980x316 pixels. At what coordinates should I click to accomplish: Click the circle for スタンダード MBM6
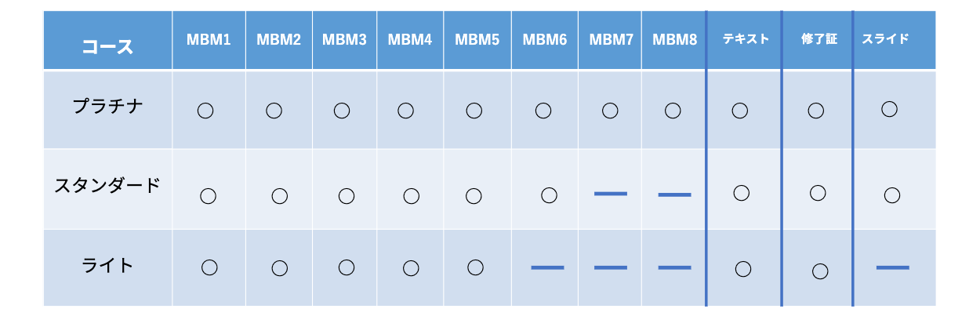[x=549, y=194]
